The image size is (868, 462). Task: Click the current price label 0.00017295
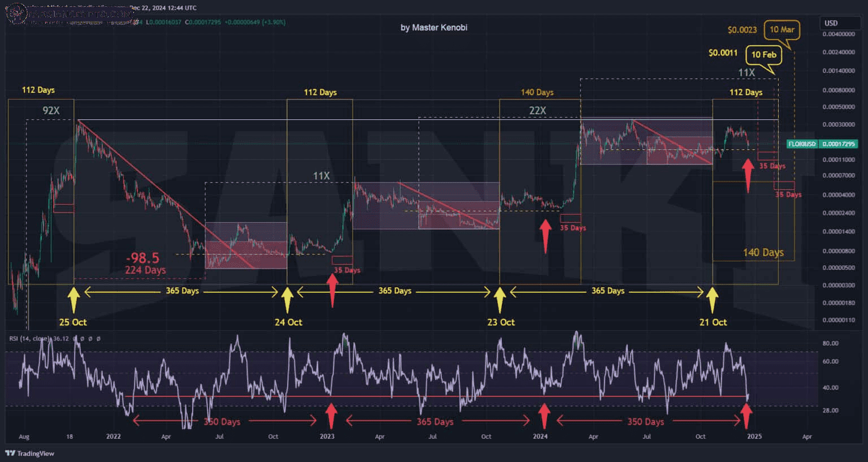[839, 144]
